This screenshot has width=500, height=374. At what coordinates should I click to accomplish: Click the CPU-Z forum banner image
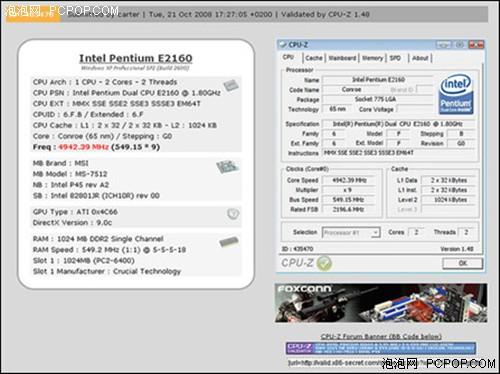click(x=381, y=348)
